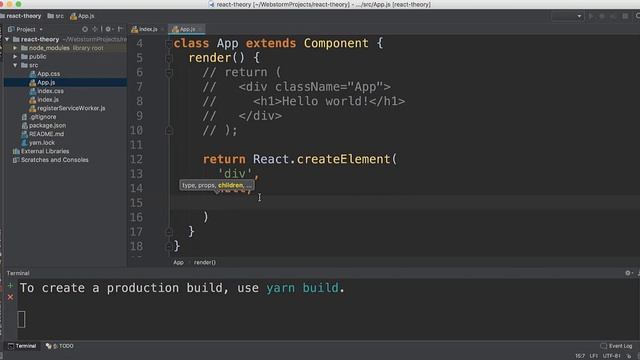Click the render() breadcrumb below editor
Viewport: 640px width, 360px height.
point(204,262)
